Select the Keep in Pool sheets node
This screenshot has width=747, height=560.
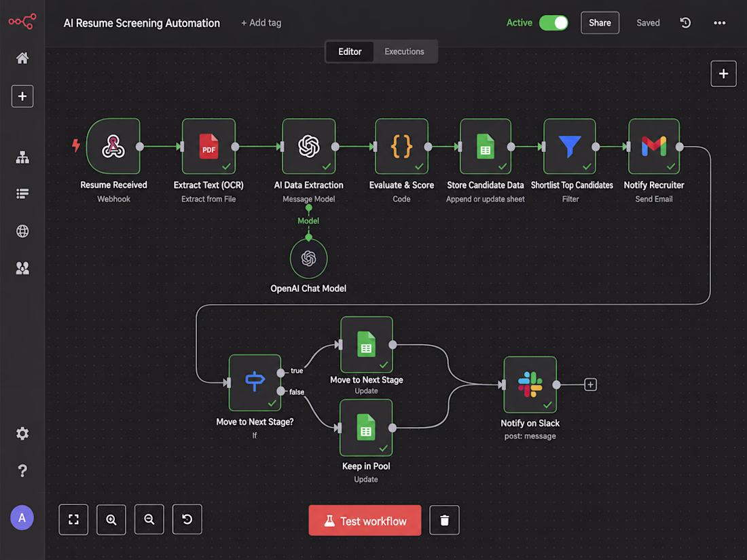(366, 428)
